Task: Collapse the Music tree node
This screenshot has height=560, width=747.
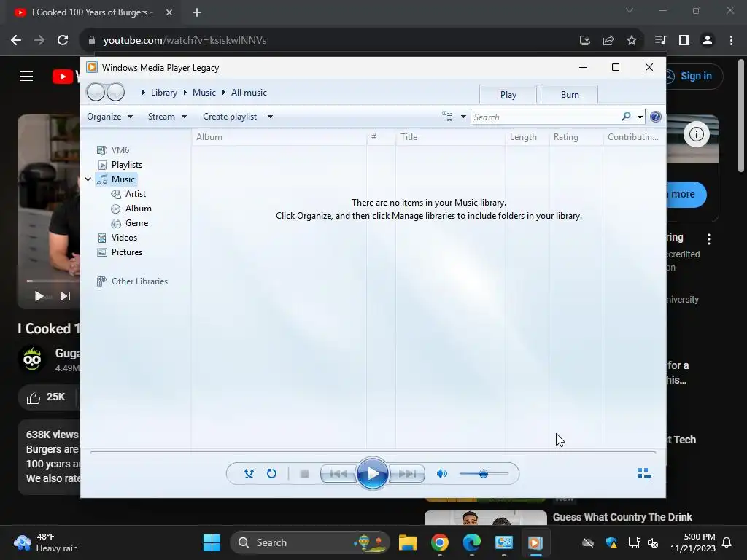Action: pyautogui.click(x=88, y=179)
